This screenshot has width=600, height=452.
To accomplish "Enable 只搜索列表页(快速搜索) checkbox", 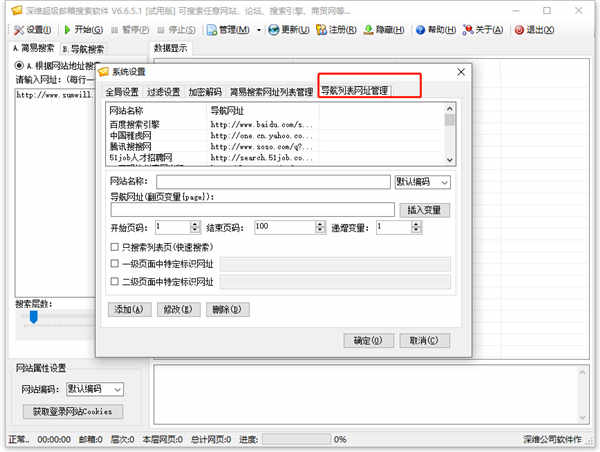I will point(114,247).
